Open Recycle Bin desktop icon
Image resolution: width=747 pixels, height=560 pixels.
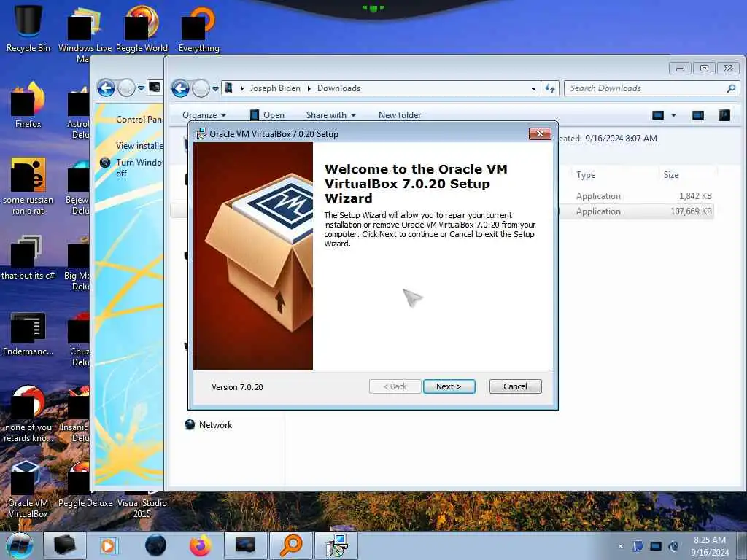[28, 28]
